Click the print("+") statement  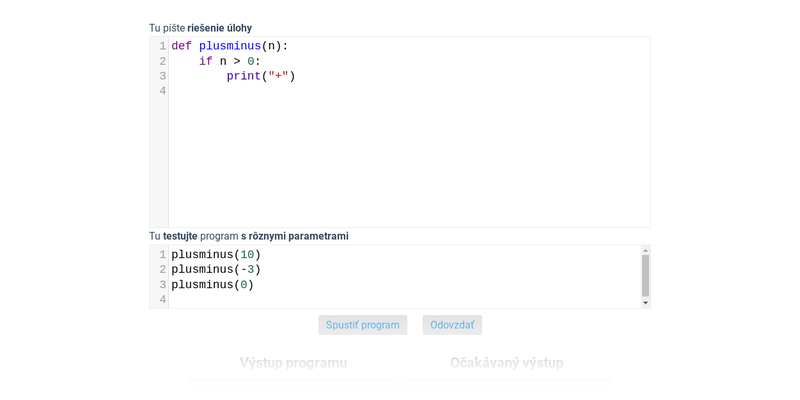261,76
